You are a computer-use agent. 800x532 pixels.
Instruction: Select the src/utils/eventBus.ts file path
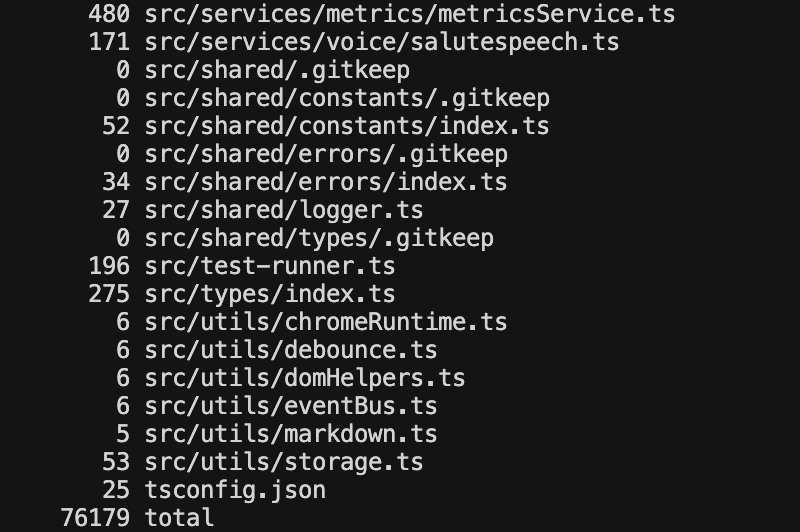(x=290, y=406)
